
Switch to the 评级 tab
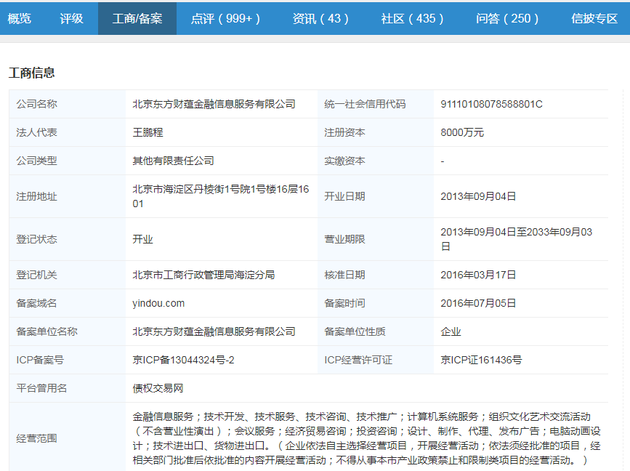coord(72,18)
